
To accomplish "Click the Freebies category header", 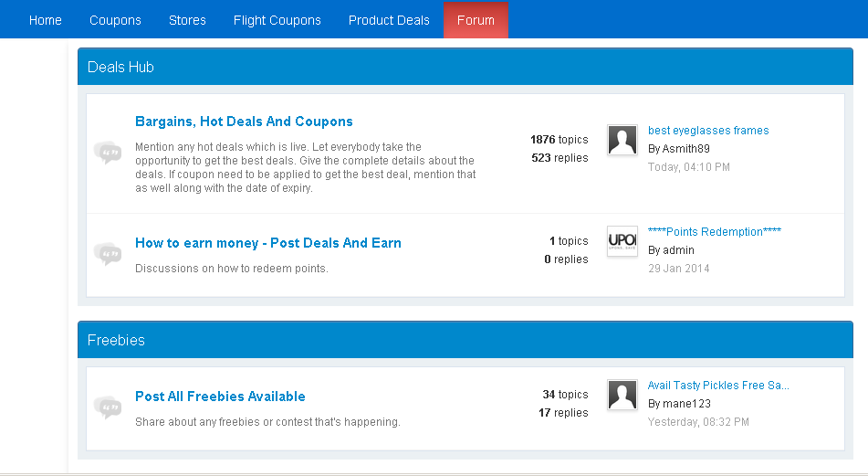I will 116,340.
